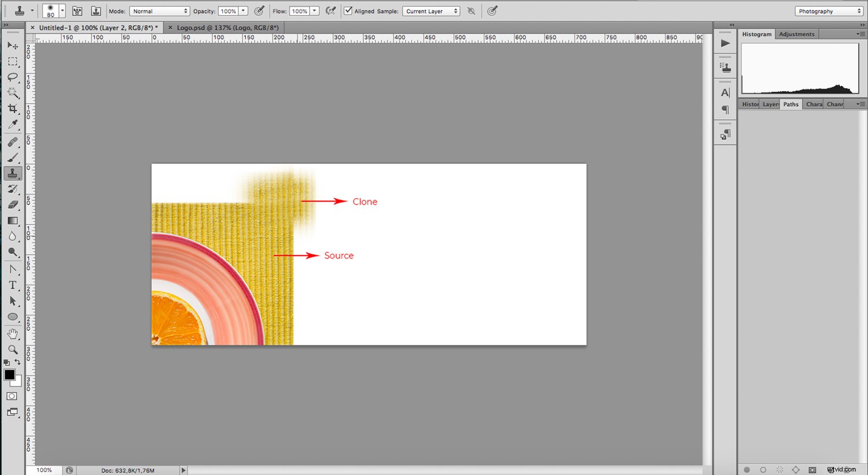This screenshot has width=868, height=475.
Task: Select the Hand tool
Action: (x=13, y=333)
